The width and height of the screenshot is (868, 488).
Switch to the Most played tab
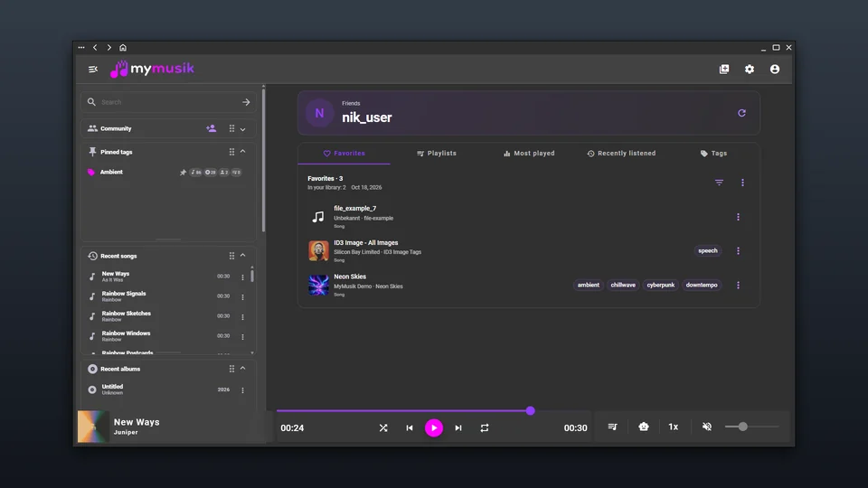click(529, 154)
